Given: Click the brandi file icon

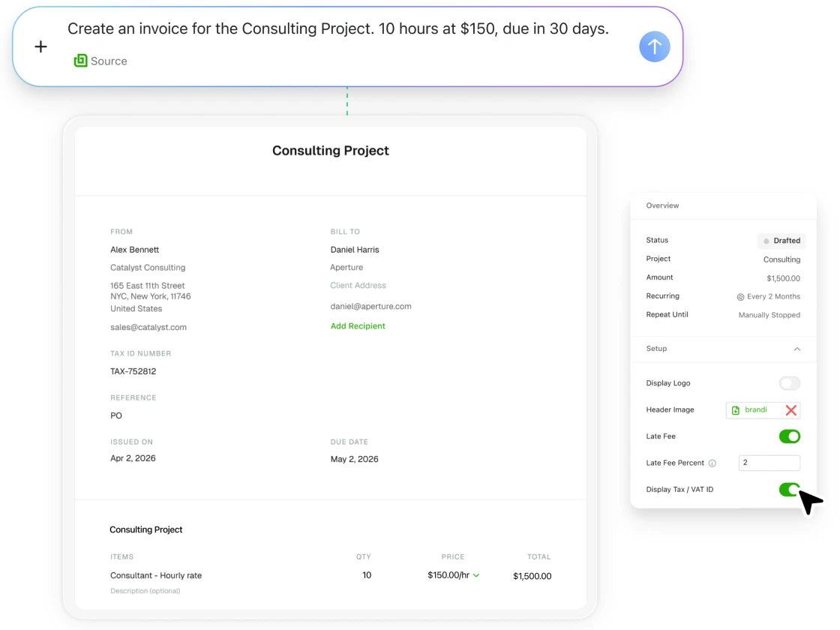Looking at the screenshot, I should [736, 409].
